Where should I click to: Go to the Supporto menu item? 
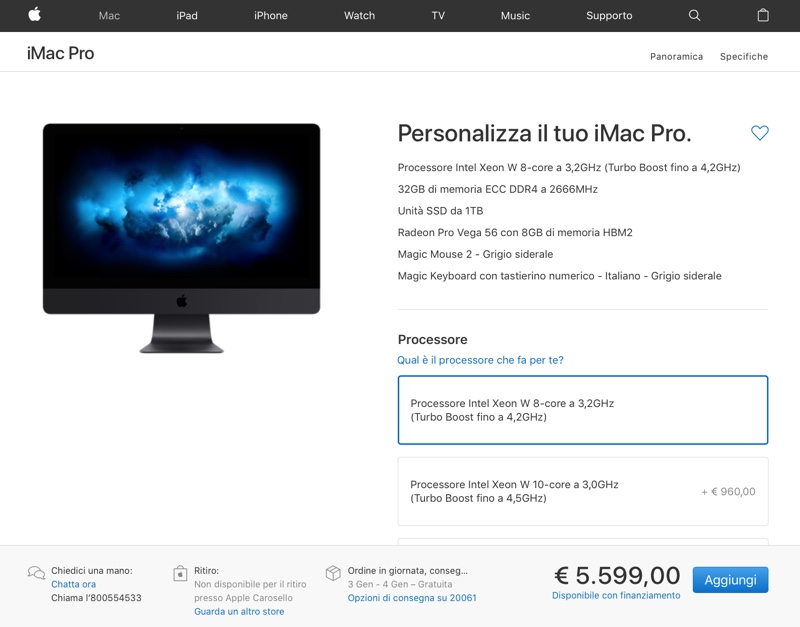pos(609,16)
